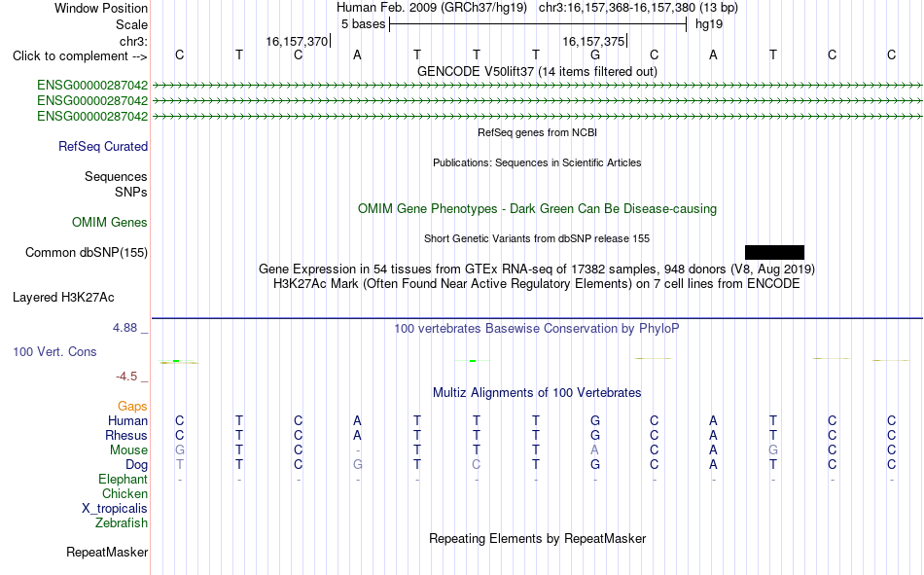924x575 pixels.
Task: Click the 'OMIM Gene Phenotypes' green track title
Action: tap(537, 209)
